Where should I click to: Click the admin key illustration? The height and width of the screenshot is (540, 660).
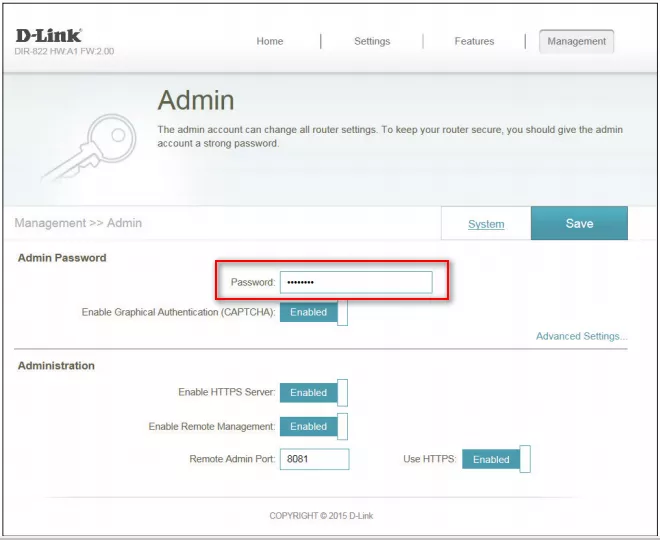(x=90, y=147)
